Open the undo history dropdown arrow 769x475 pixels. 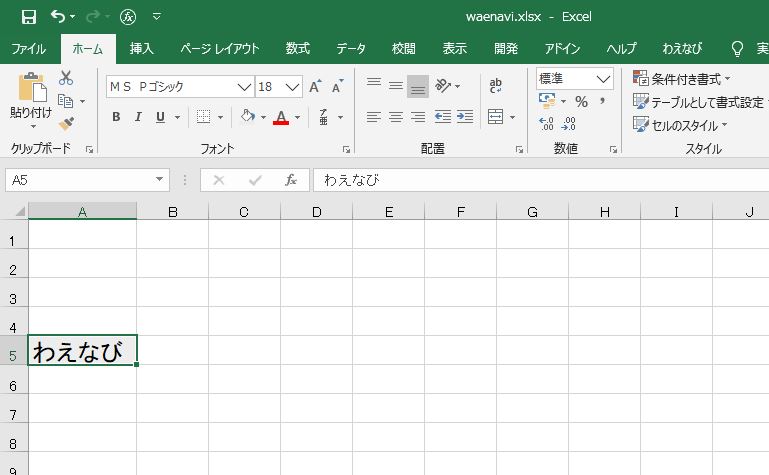[x=73, y=17]
